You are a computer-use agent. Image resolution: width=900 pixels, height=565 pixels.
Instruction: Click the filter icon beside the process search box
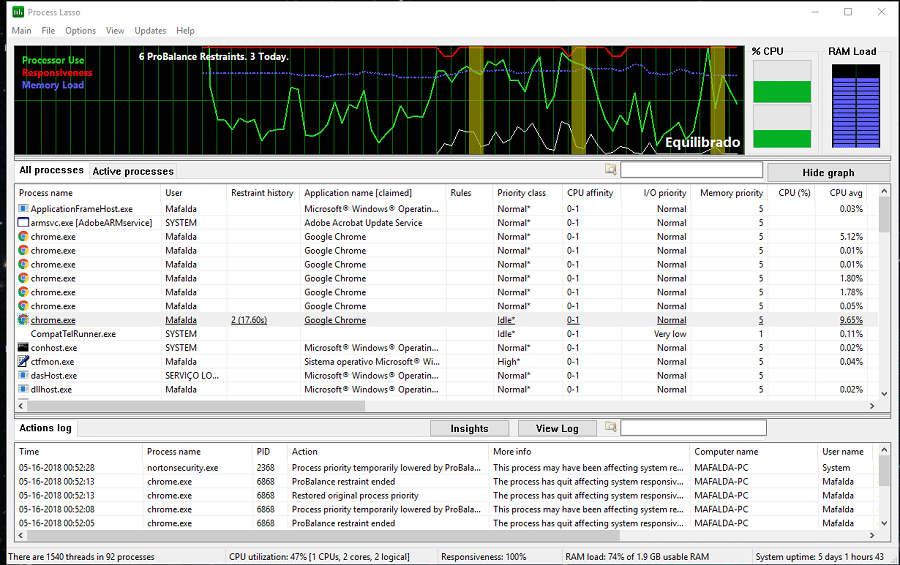[610, 169]
